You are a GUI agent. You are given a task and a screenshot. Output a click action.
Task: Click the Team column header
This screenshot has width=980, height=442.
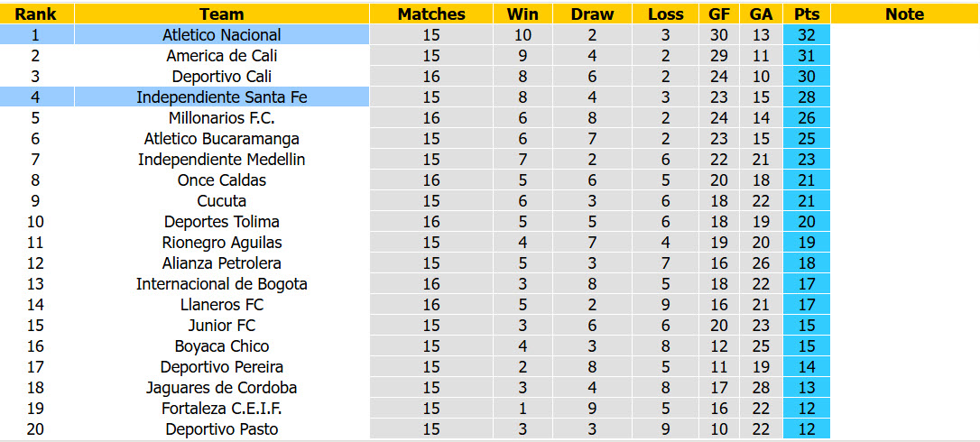[222, 14]
